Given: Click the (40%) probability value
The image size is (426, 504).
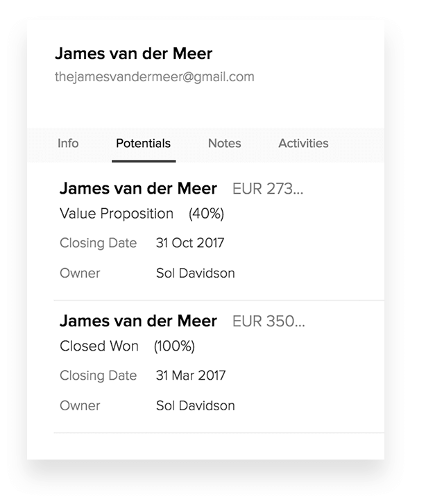Looking at the screenshot, I should (x=206, y=214).
